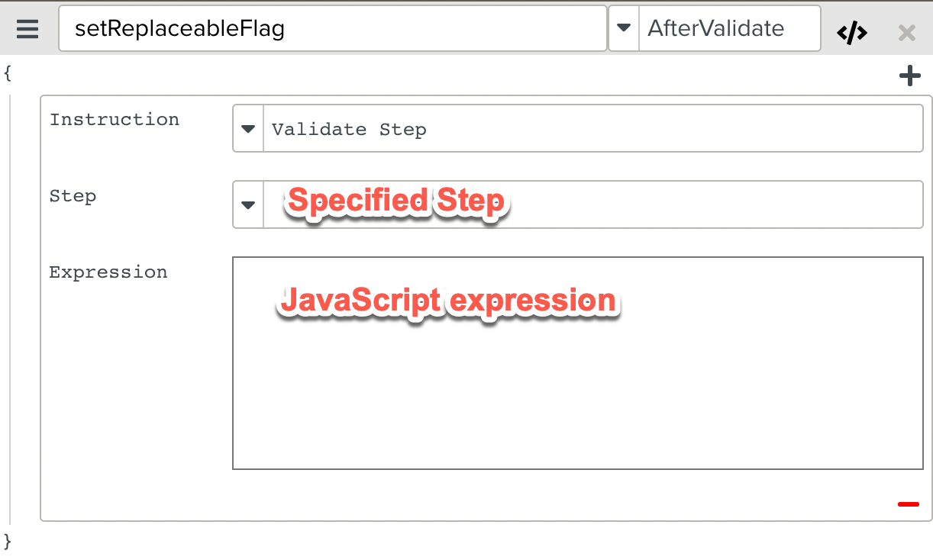Click inside the JavaScript expression area

click(x=578, y=362)
